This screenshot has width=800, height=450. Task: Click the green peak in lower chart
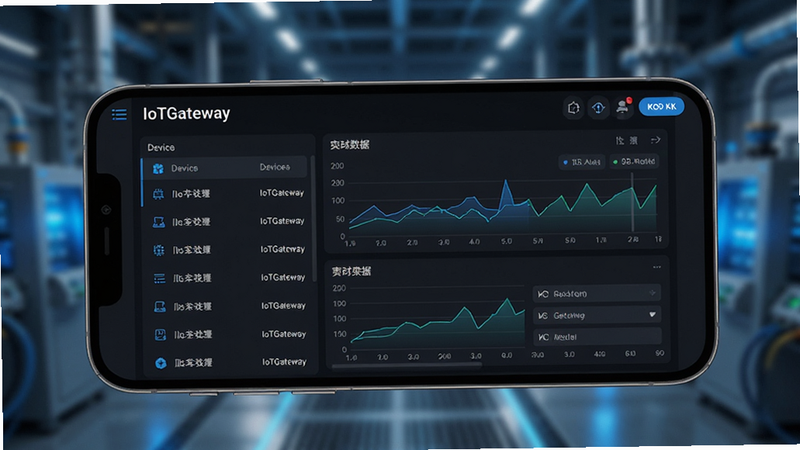[507, 307]
